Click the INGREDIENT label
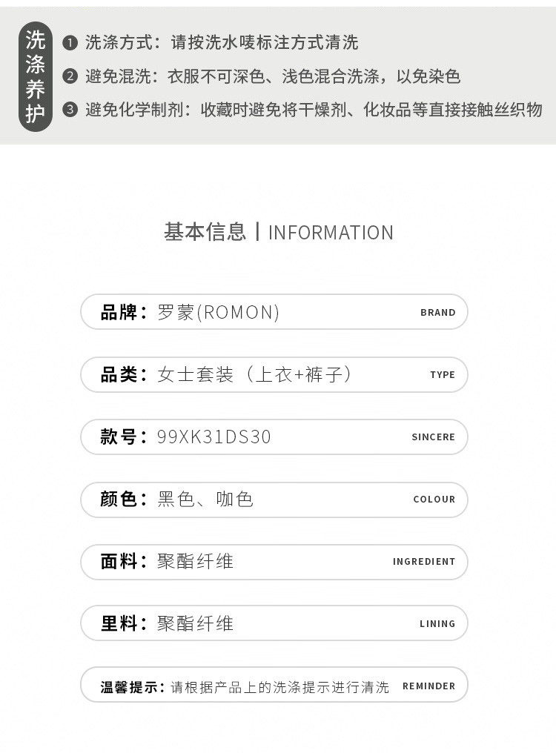The width and height of the screenshot is (556, 756). [424, 562]
